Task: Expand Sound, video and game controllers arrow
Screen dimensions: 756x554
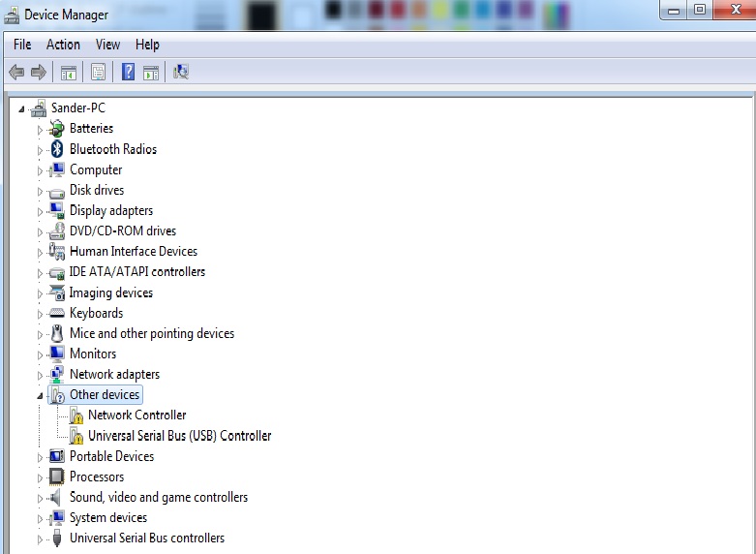Action: [40, 498]
